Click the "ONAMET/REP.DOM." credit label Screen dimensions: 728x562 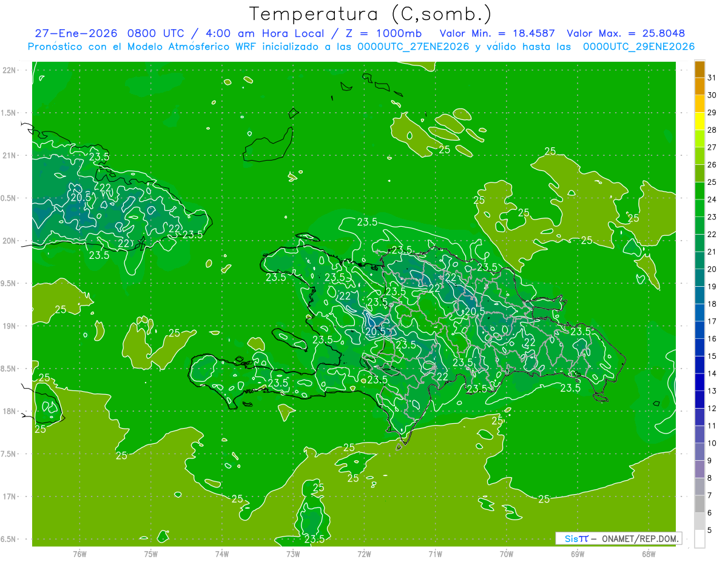(639, 538)
